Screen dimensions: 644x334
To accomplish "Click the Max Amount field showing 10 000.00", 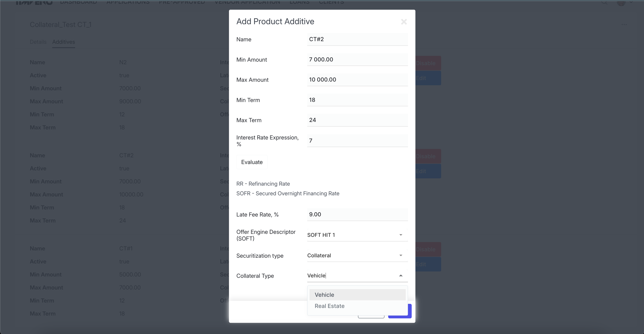I will point(357,80).
